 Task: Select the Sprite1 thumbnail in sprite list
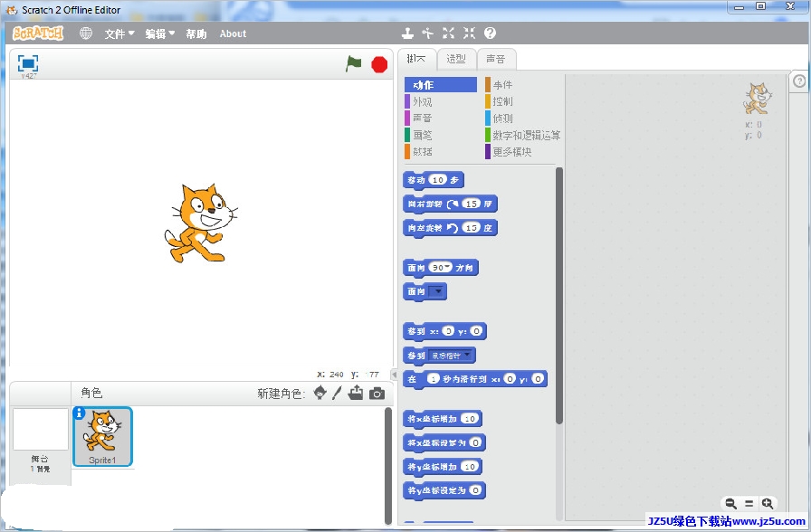pyautogui.click(x=102, y=437)
